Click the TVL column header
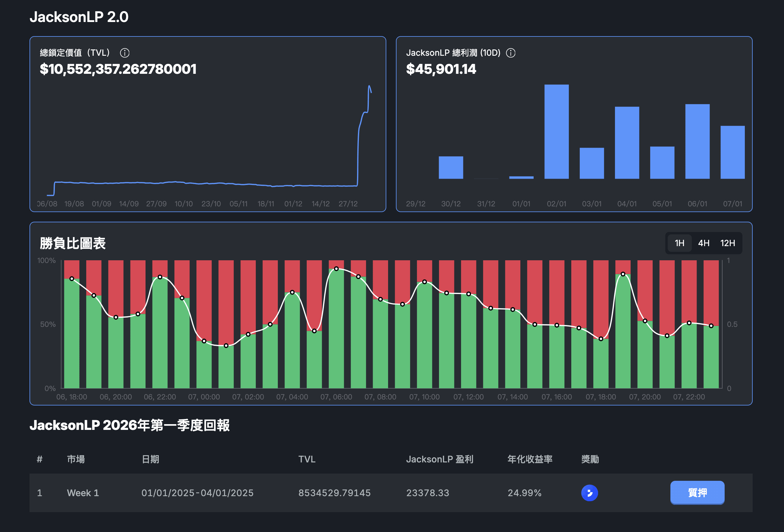Screen dimensions: 784x532 click(x=307, y=459)
